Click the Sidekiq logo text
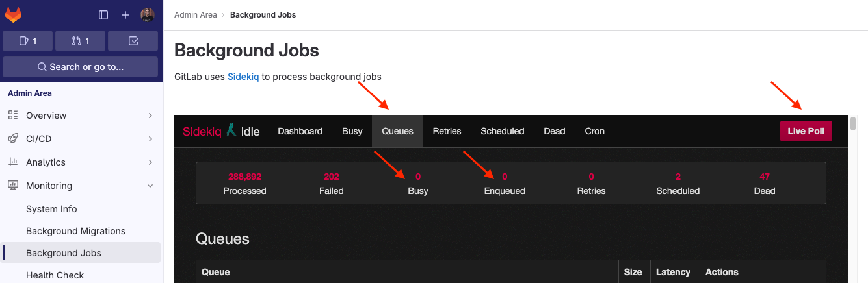 click(202, 131)
